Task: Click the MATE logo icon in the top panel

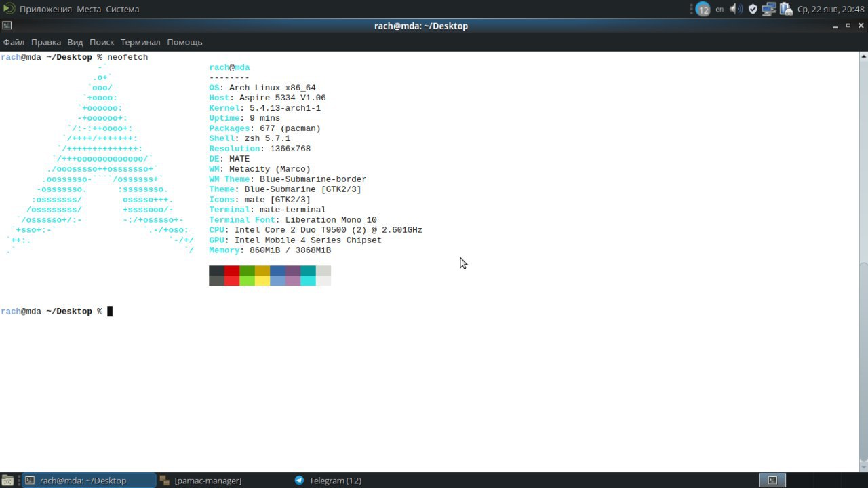Action: pos(8,9)
